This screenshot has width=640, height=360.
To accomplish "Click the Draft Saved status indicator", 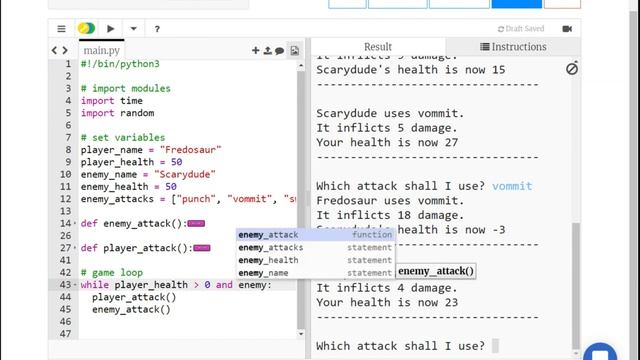I will tap(521, 29).
